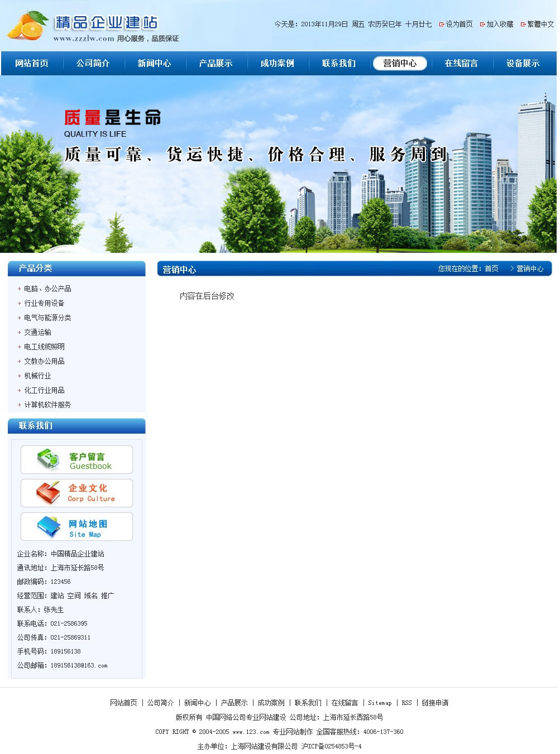Select the 交通运输 category in sidebar
560x754 pixels.
37,333
